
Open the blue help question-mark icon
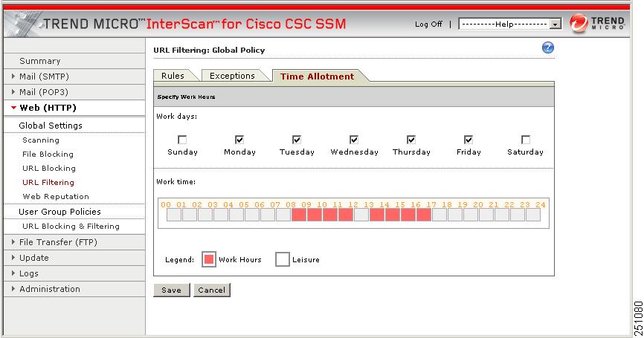click(x=548, y=48)
